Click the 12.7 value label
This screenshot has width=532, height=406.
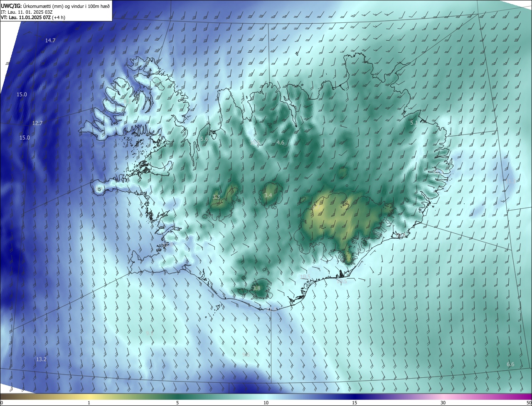37,123
